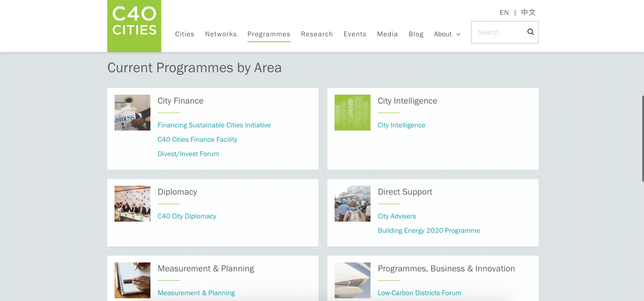The height and width of the screenshot is (301, 644).
Task: Click the City Intelligence card heading
Action: 407,101
